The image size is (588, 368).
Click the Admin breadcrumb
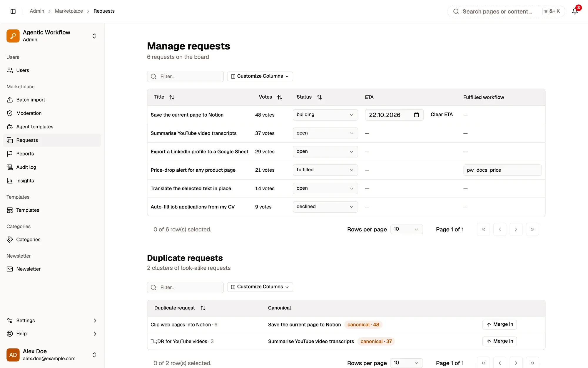point(37,11)
